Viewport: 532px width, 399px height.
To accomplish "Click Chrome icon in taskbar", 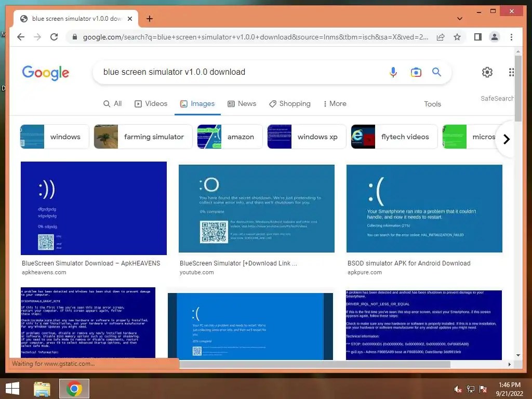I will pyautogui.click(x=74, y=389).
